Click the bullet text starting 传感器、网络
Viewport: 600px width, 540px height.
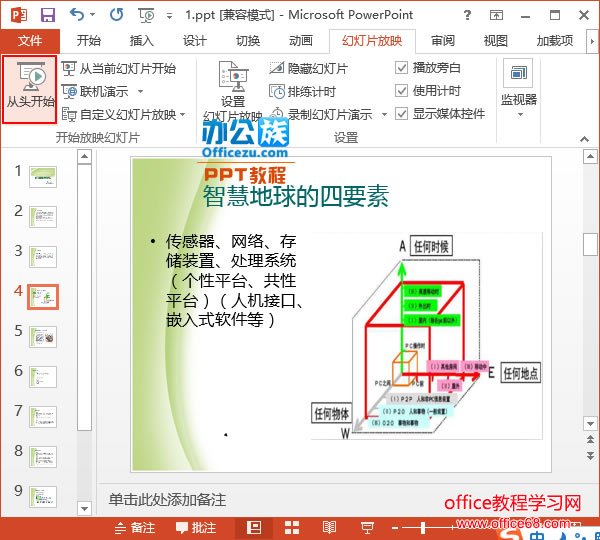[234, 281]
